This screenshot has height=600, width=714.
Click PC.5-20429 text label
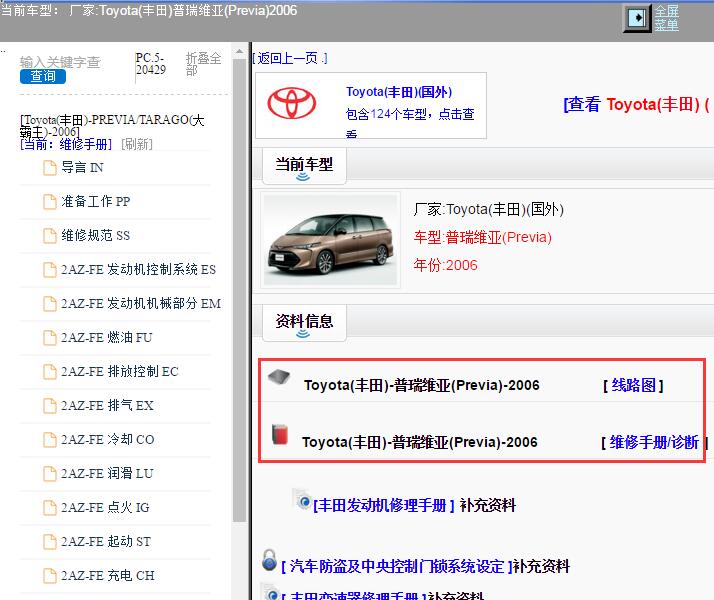pyautogui.click(x=151, y=64)
